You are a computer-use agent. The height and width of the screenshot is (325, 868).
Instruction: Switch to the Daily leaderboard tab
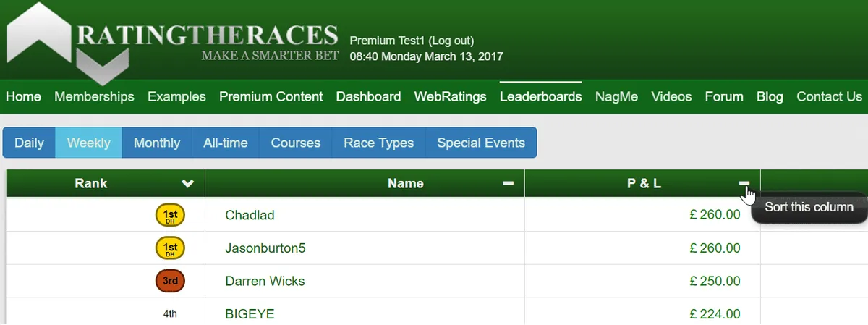pos(30,143)
